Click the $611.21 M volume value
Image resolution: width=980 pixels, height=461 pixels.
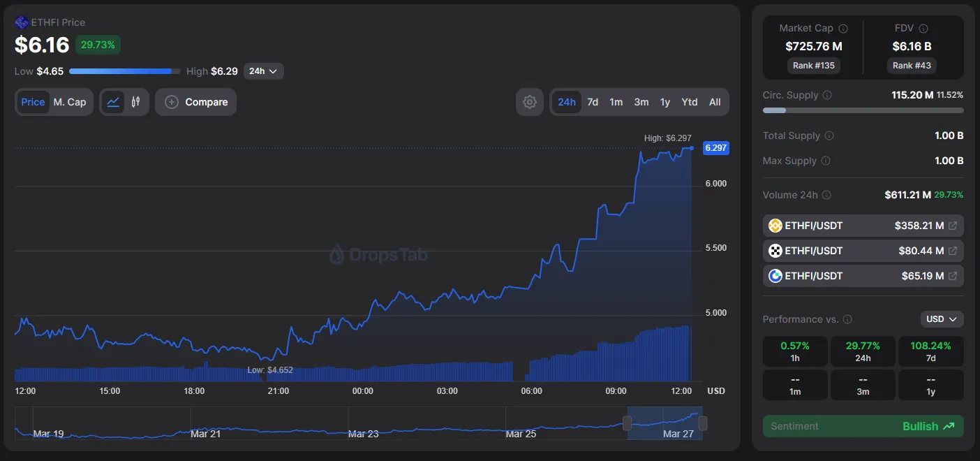coord(907,195)
